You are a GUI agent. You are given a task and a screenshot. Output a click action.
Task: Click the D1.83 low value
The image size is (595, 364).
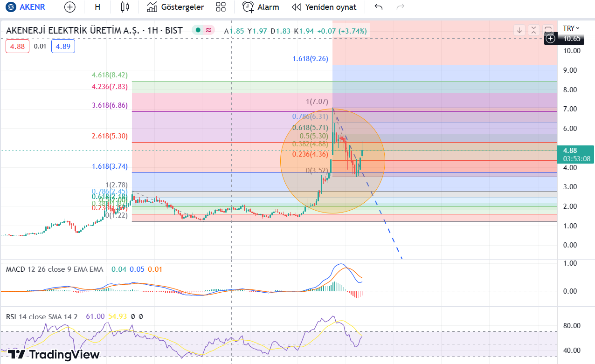pyautogui.click(x=281, y=31)
